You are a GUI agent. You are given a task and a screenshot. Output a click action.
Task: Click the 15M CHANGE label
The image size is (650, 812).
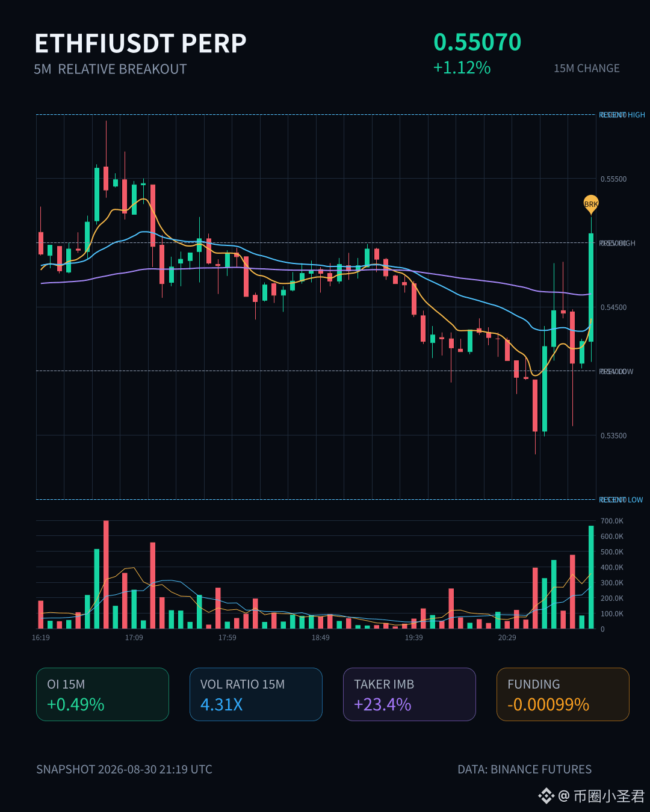pyautogui.click(x=587, y=69)
